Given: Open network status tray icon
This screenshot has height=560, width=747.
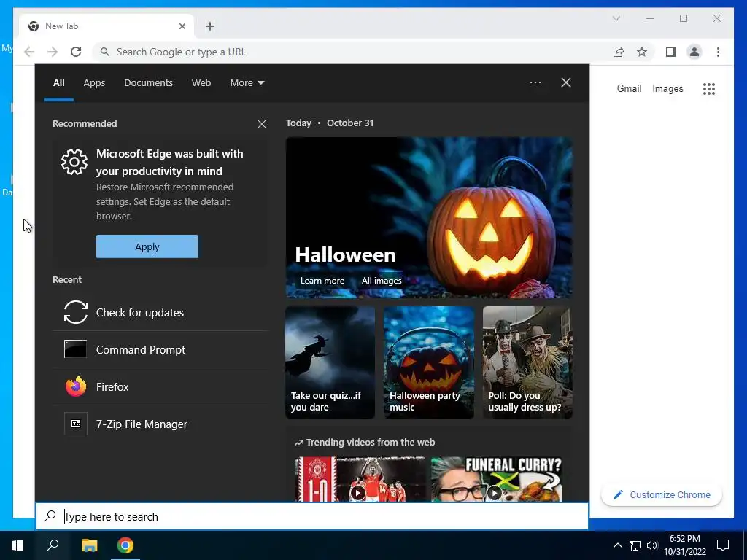Looking at the screenshot, I should click(635, 545).
